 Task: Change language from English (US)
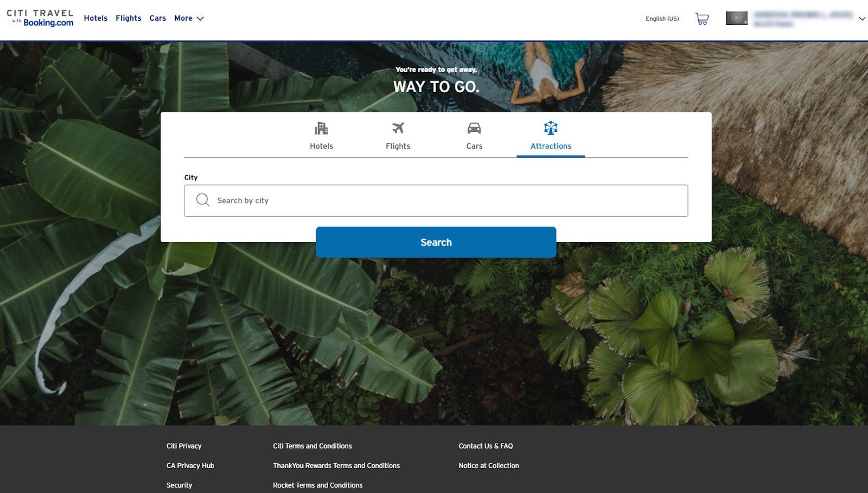pos(662,19)
